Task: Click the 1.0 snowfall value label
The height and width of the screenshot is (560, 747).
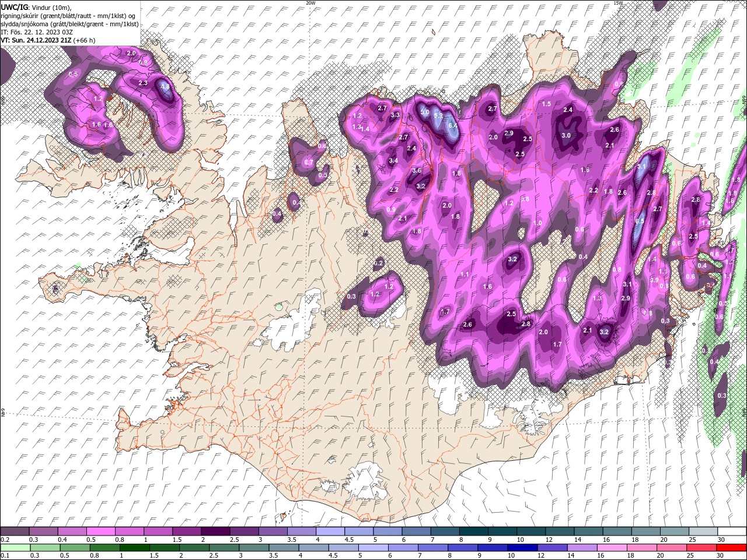Action: [x=537, y=223]
